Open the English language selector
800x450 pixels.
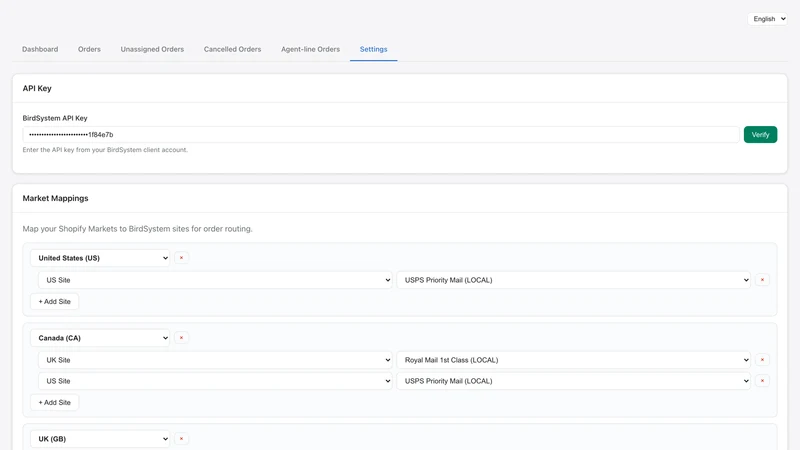[767, 19]
